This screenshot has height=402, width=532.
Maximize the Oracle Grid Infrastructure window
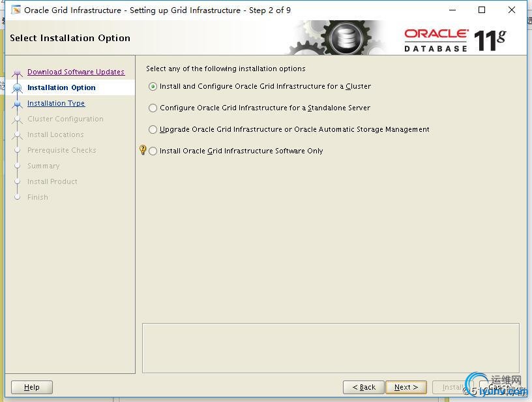tap(481, 10)
